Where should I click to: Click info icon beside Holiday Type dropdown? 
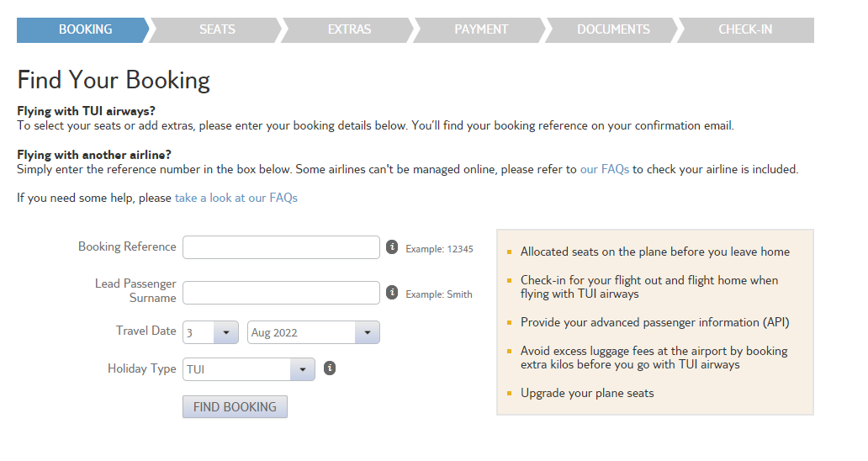[330, 368]
